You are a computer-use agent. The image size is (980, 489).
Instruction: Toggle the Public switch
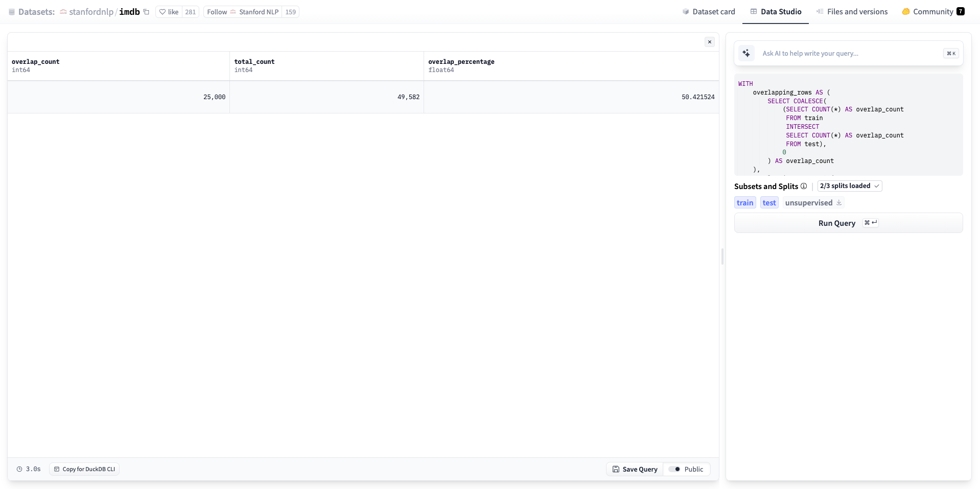tap(674, 469)
